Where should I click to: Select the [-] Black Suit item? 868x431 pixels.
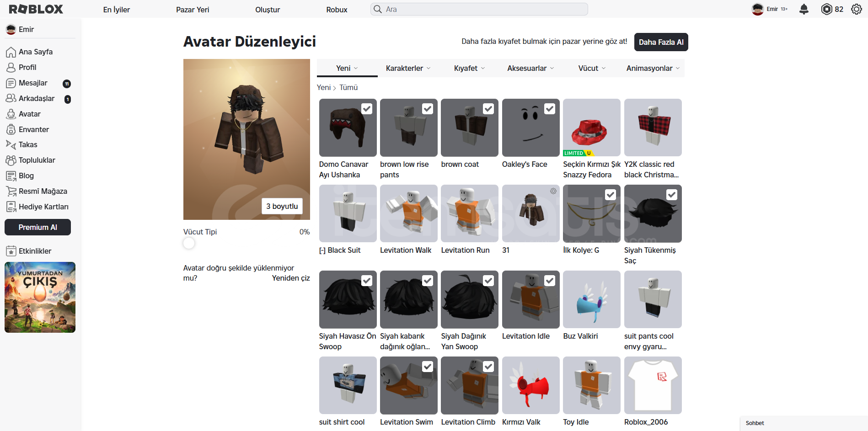point(348,213)
